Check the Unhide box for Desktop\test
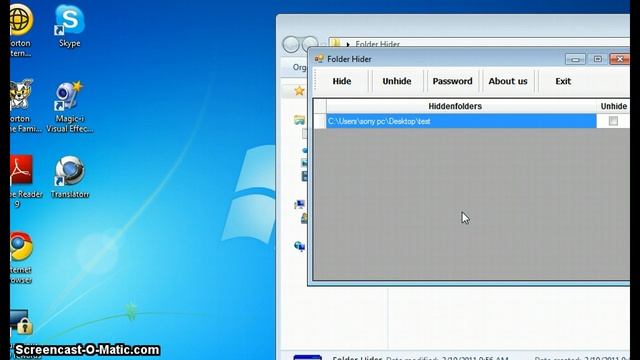 613,121
